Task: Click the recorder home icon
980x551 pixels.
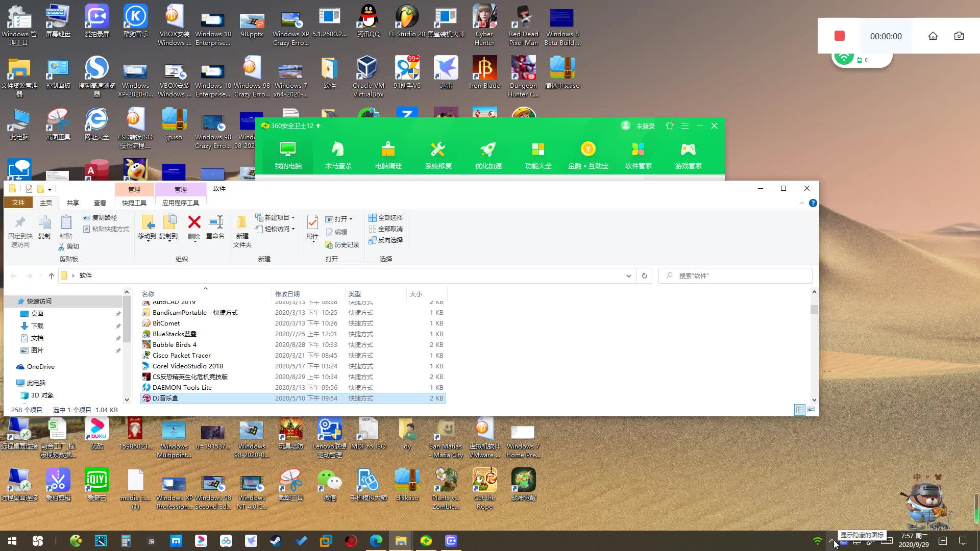Action: pos(933,36)
